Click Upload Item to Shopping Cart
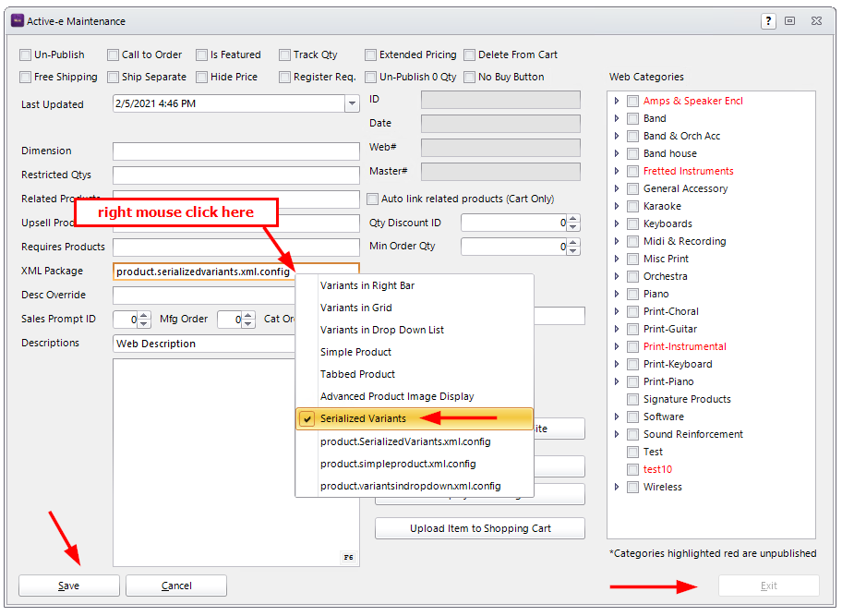The image size is (842, 616). click(x=480, y=528)
